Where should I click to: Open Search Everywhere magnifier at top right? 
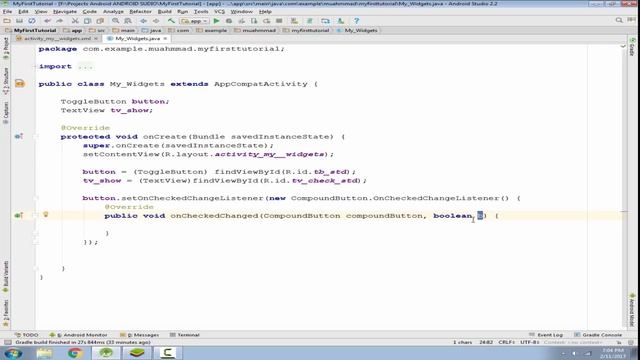pos(619,20)
